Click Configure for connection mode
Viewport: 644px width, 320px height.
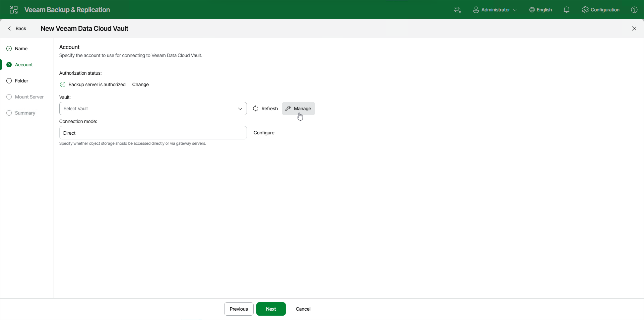tap(264, 133)
